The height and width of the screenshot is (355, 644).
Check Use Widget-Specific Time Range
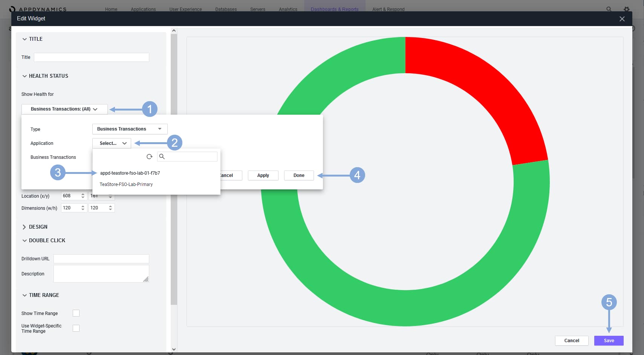(76, 328)
